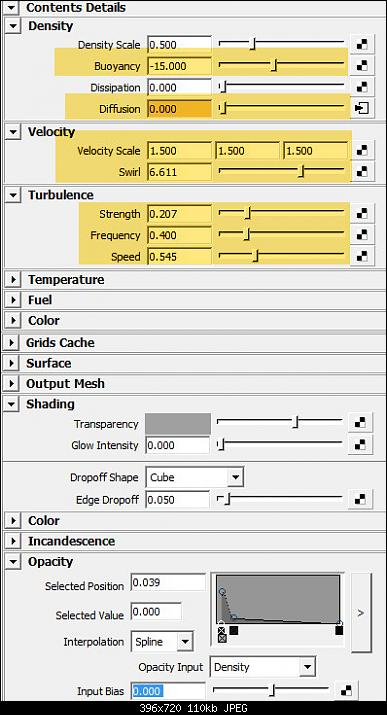Screen dimensions: 387x715
Task: Delete the selected opacity ramp point via its X box
Action: tap(222, 638)
